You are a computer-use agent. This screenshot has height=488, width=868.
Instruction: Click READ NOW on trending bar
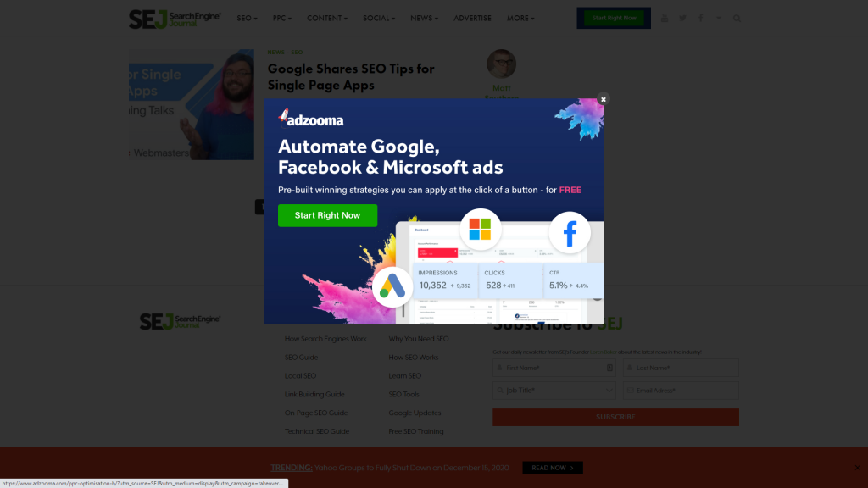tap(553, 468)
